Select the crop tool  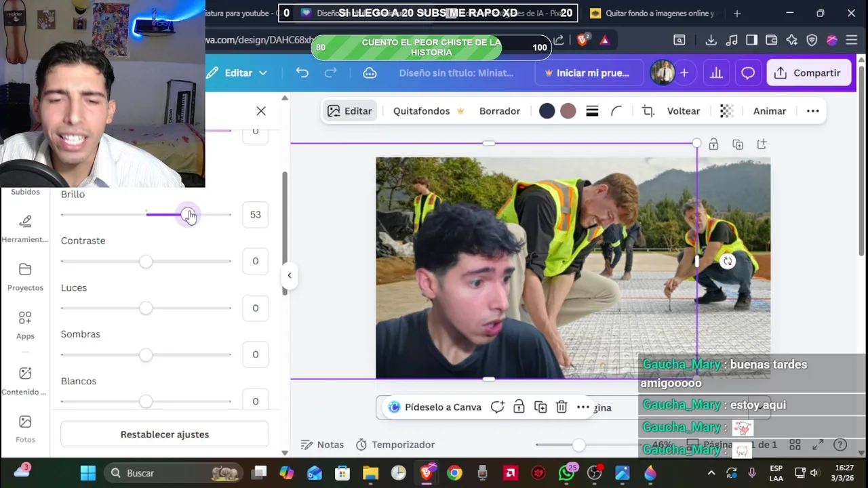tap(648, 111)
